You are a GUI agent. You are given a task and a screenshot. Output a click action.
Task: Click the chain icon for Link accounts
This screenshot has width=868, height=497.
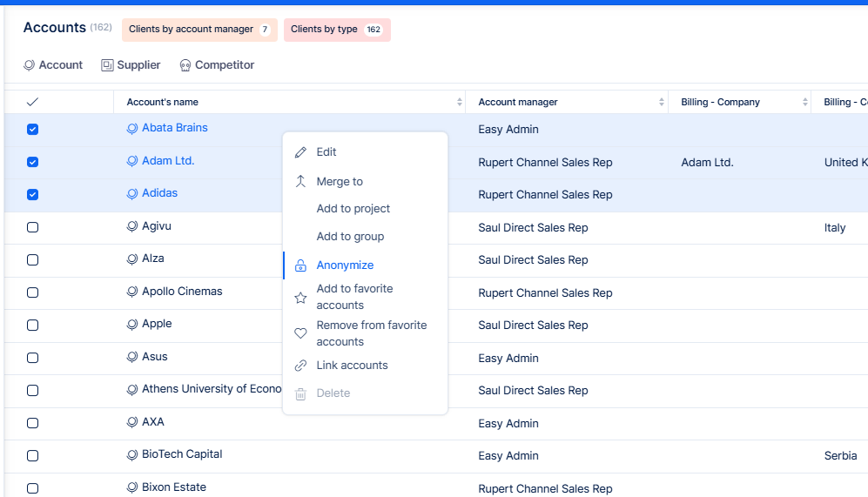(300, 366)
